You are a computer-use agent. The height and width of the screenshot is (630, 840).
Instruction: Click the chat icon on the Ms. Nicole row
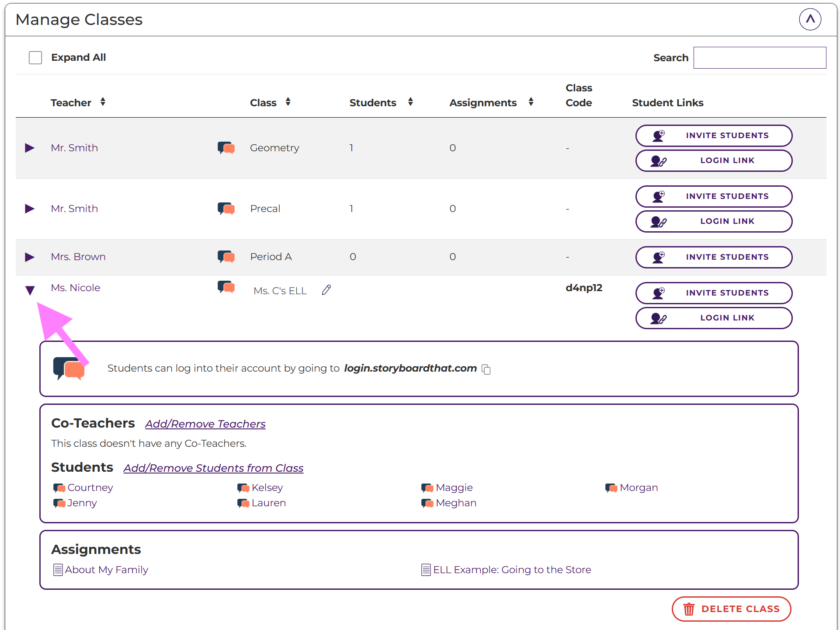click(226, 287)
